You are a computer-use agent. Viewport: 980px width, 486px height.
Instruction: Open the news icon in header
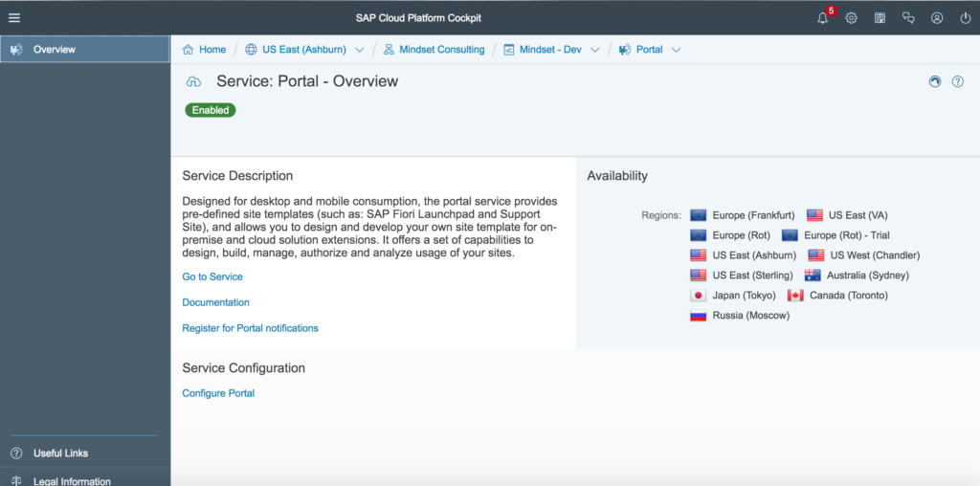tap(880, 18)
